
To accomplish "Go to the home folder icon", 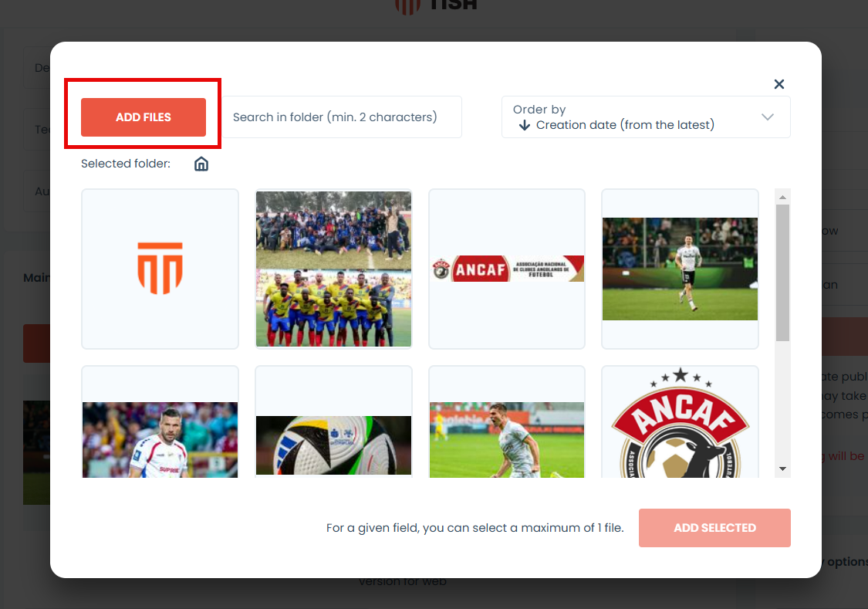I will 201,164.
